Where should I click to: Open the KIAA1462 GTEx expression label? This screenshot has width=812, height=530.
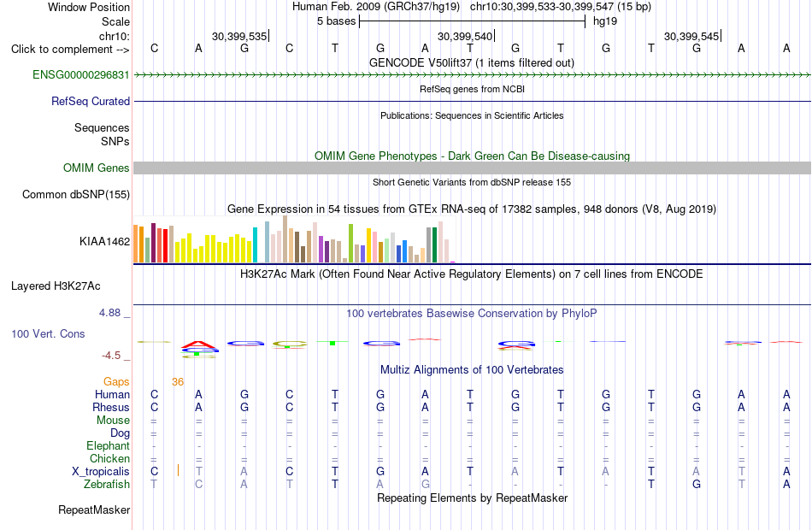(104, 241)
